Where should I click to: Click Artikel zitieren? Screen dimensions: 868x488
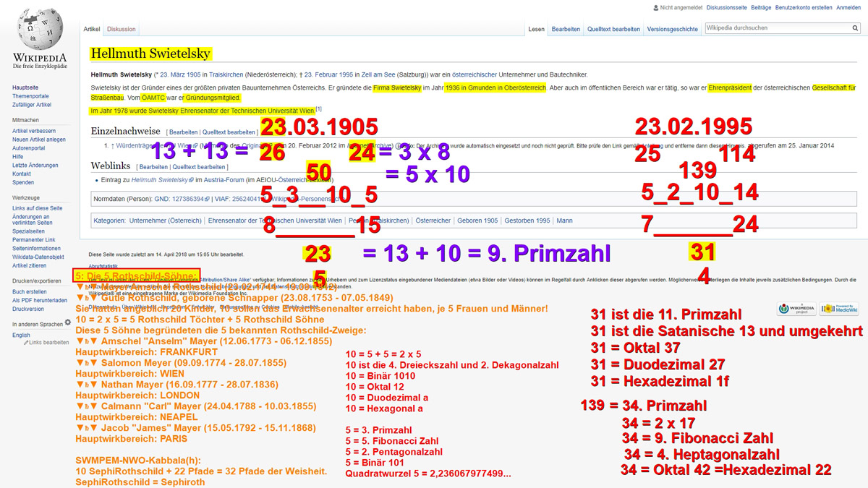pyautogui.click(x=30, y=266)
